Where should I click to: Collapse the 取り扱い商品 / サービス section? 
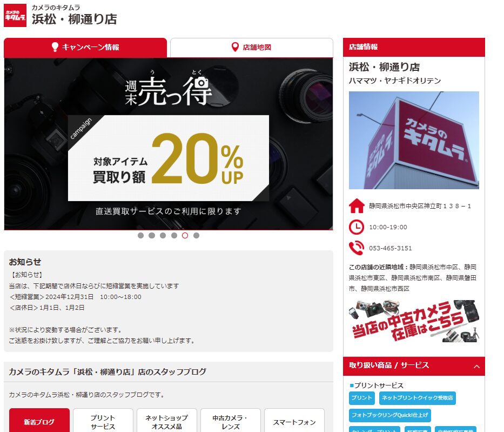476,367
